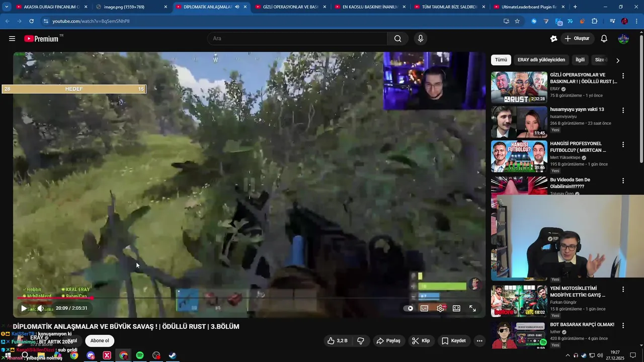Switch to image.png browser tab
Viewport: 644px width, 362px height.
(x=130, y=7)
